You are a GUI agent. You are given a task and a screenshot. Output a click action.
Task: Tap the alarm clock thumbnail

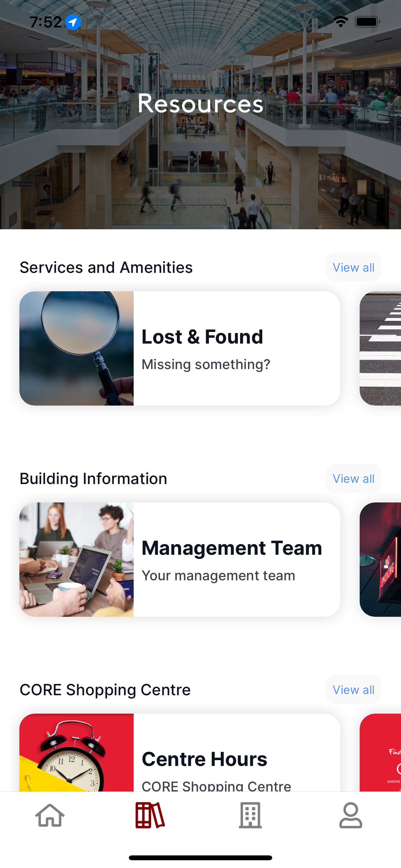pos(77,753)
